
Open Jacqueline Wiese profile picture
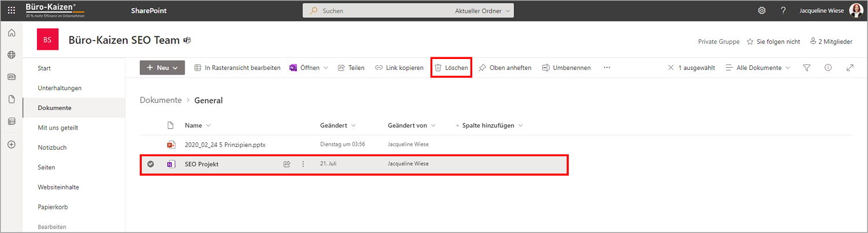tap(856, 10)
